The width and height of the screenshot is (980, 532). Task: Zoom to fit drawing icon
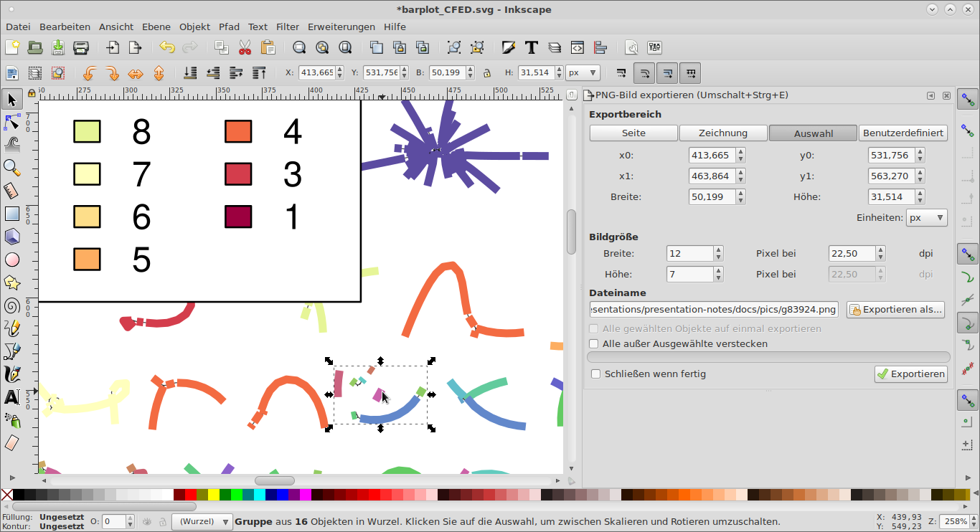click(x=322, y=48)
